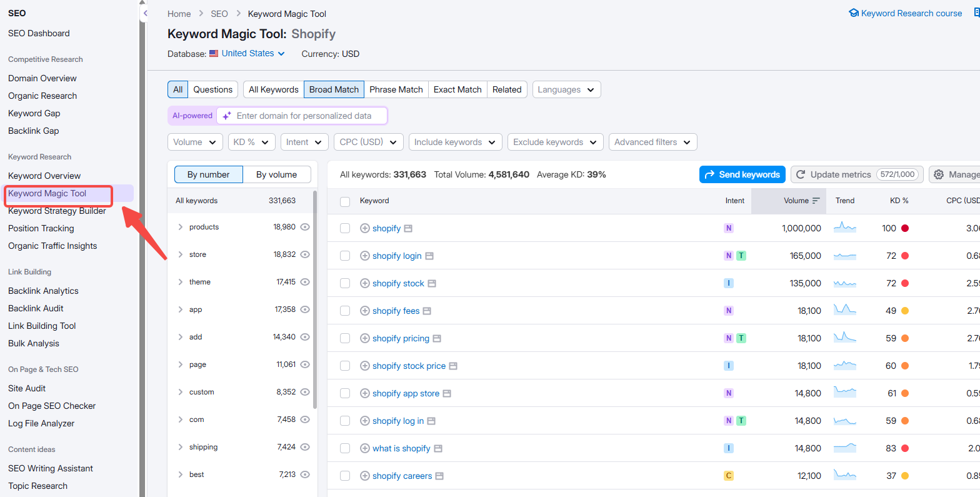Open SERP view icon for 'shopify'
The image size is (980, 497).
(x=408, y=229)
